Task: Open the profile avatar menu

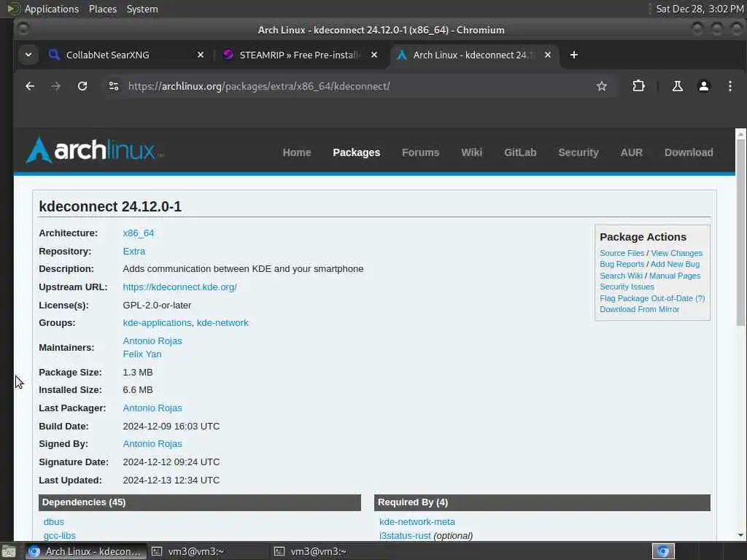Action: [704, 86]
